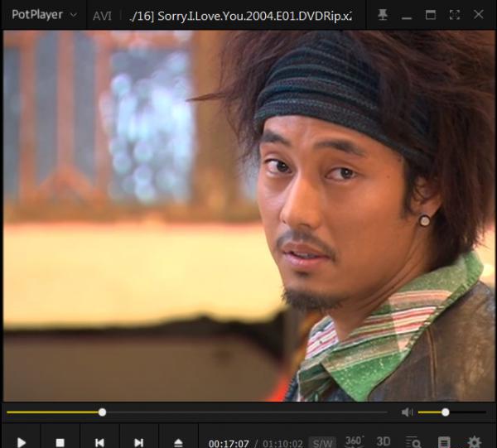Open the playlist panel
Screen dimensions: 497x448
coord(444,442)
